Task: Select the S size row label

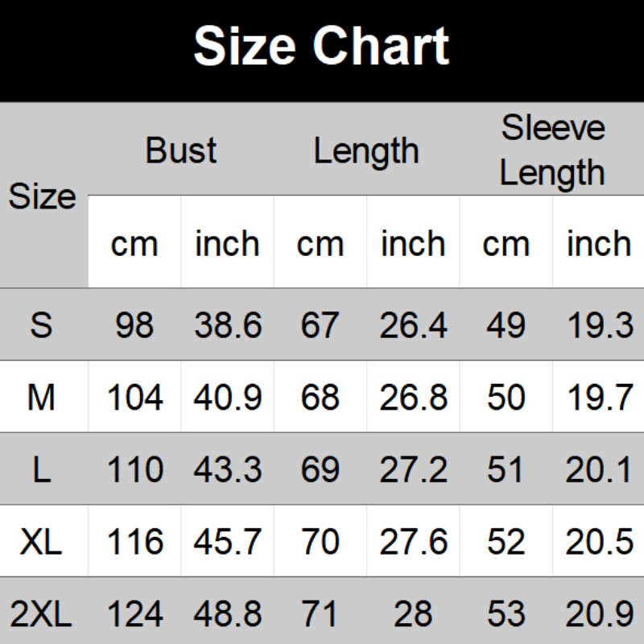Action: 42,325
